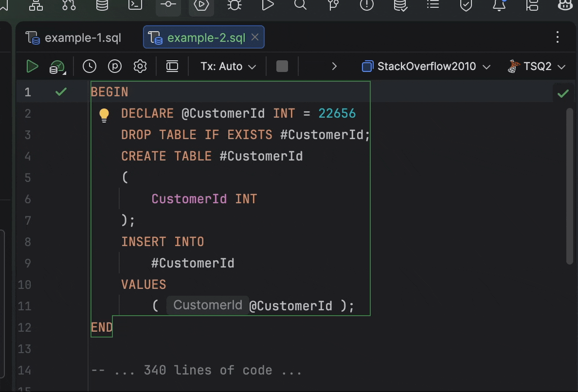Open the shield checkmark tool icon
This screenshot has height=392, width=578.
pyautogui.click(x=466, y=5)
